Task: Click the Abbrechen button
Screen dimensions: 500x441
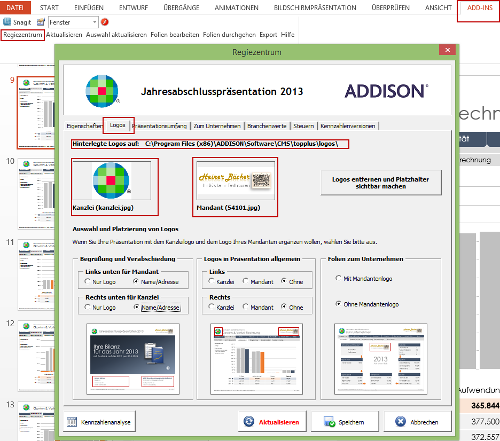Action: coord(418,422)
